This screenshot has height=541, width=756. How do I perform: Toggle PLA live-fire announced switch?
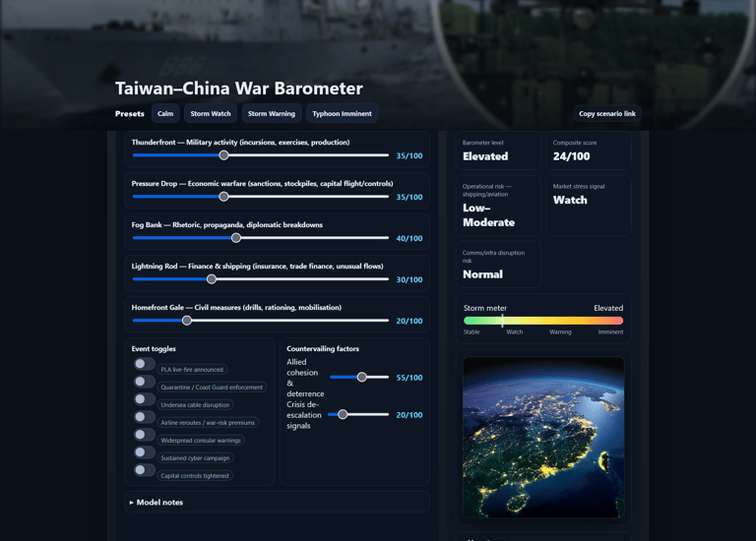pyautogui.click(x=144, y=364)
